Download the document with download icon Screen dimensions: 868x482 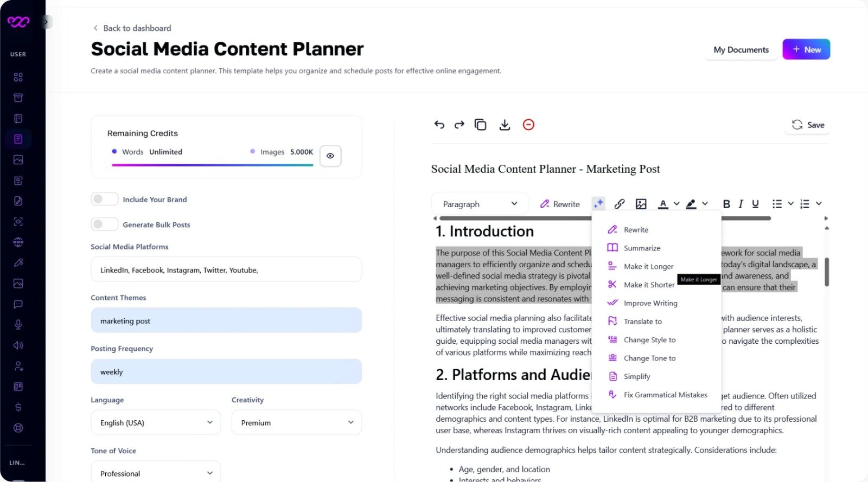click(505, 125)
